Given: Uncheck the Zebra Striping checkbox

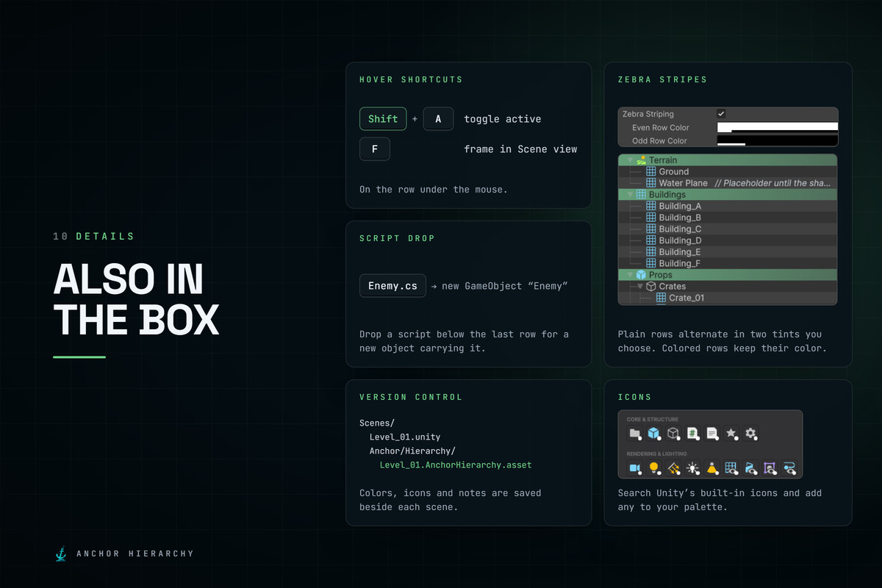Looking at the screenshot, I should [721, 114].
